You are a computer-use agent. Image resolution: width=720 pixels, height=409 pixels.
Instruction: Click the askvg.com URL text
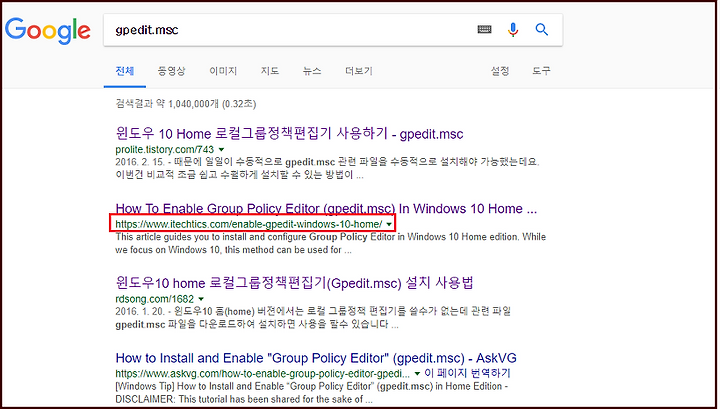pos(262,374)
